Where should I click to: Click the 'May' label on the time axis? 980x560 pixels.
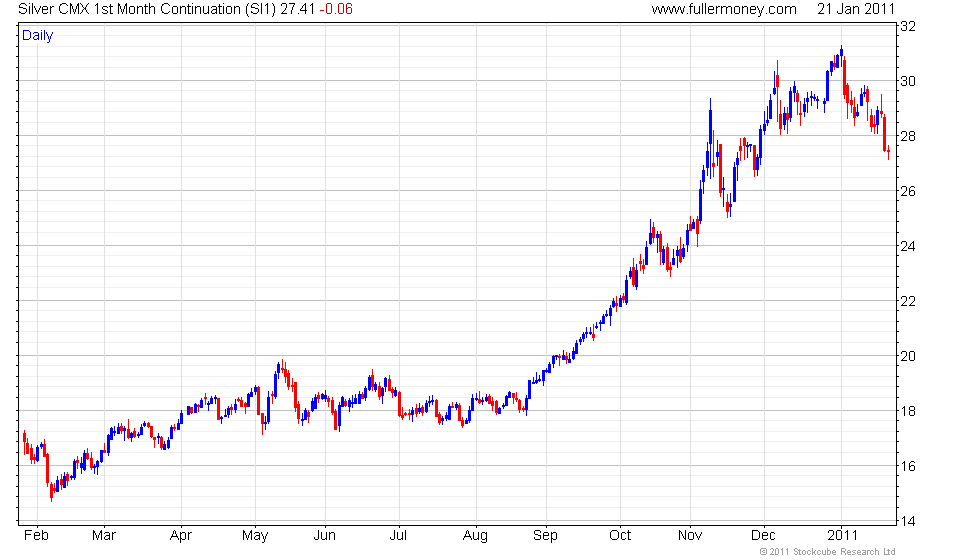[255, 536]
